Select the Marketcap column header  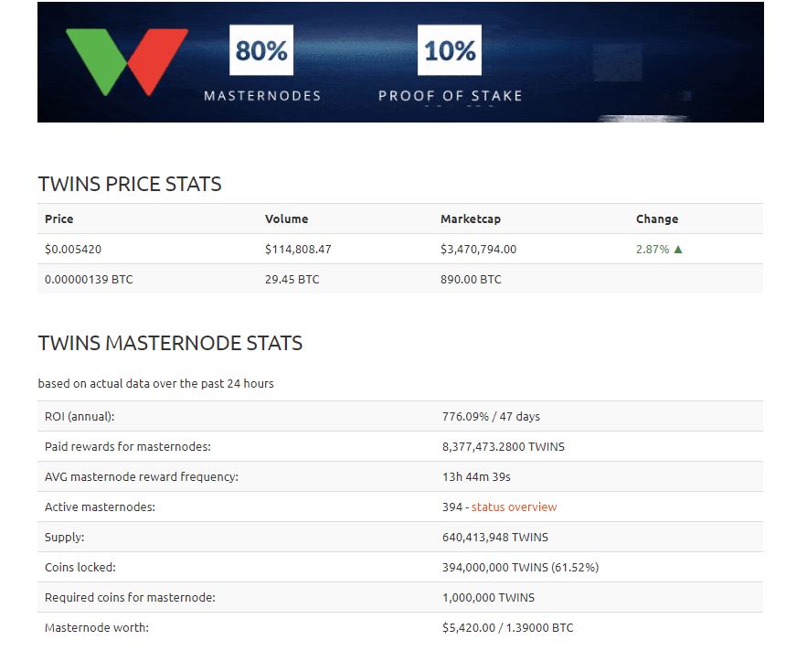point(471,219)
